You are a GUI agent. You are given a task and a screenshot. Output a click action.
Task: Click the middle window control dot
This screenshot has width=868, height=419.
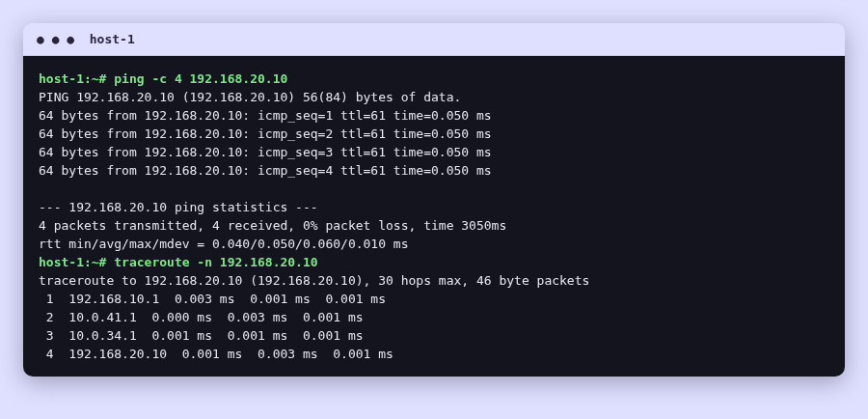(x=55, y=40)
